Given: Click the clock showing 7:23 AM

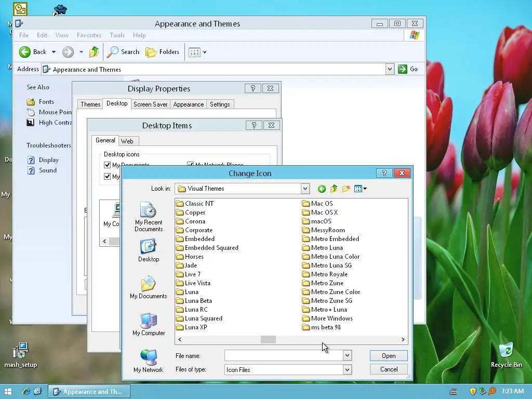Looking at the screenshot, I should click(x=512, y=391).
